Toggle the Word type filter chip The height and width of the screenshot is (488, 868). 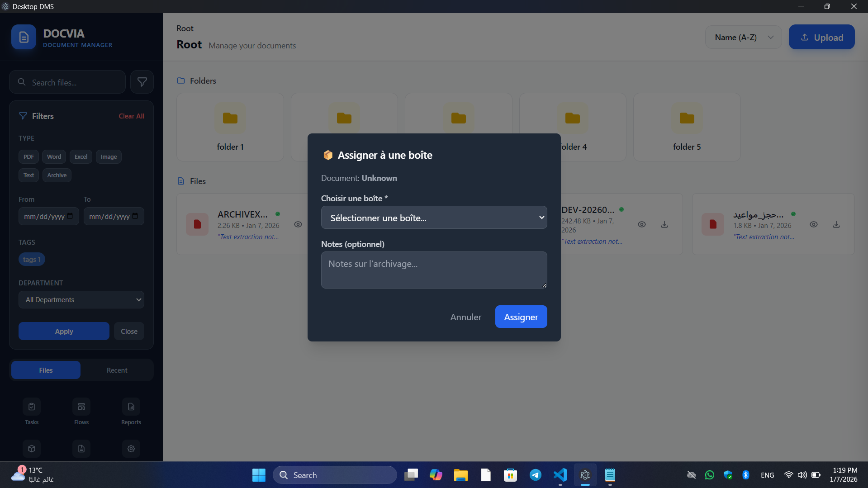pyautogui.click(x=54, y=156)
